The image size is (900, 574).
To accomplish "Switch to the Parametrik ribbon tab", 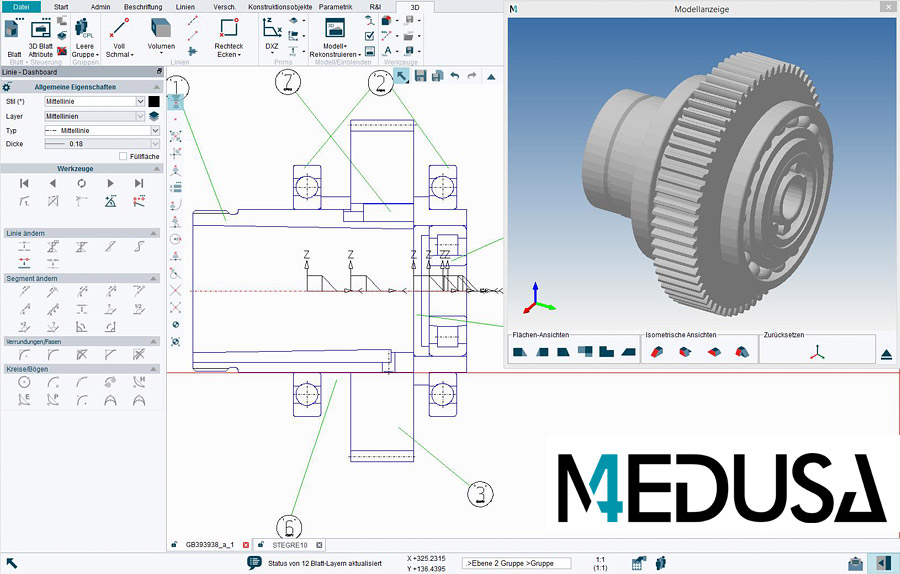I will pyautogui.click(x=336, y=7).
